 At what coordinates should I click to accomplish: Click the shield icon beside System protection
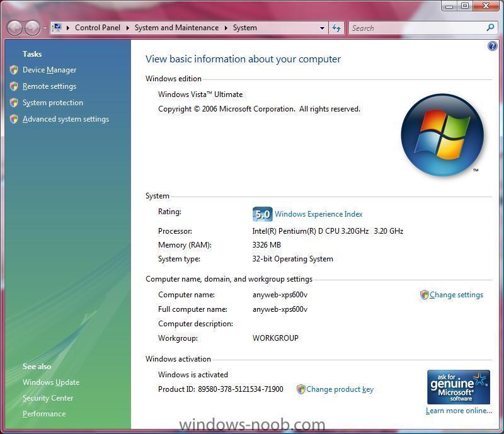(14, 103)
